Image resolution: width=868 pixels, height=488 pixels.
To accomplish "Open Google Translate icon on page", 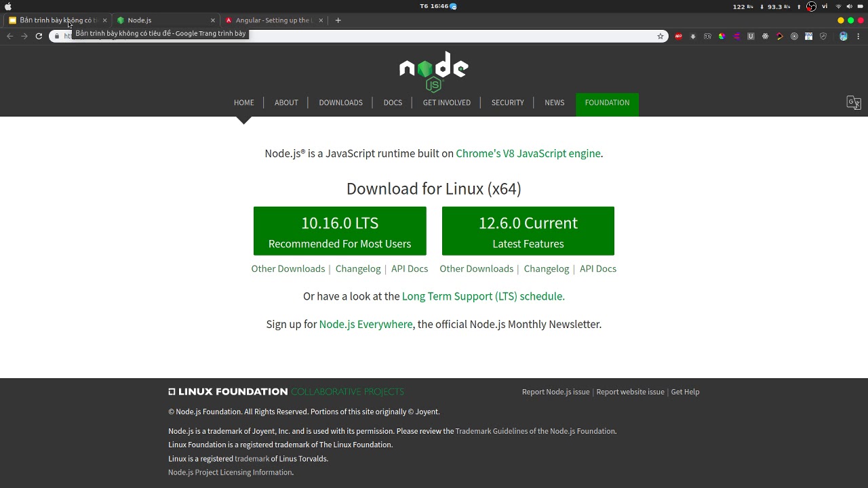I will 854,103.
